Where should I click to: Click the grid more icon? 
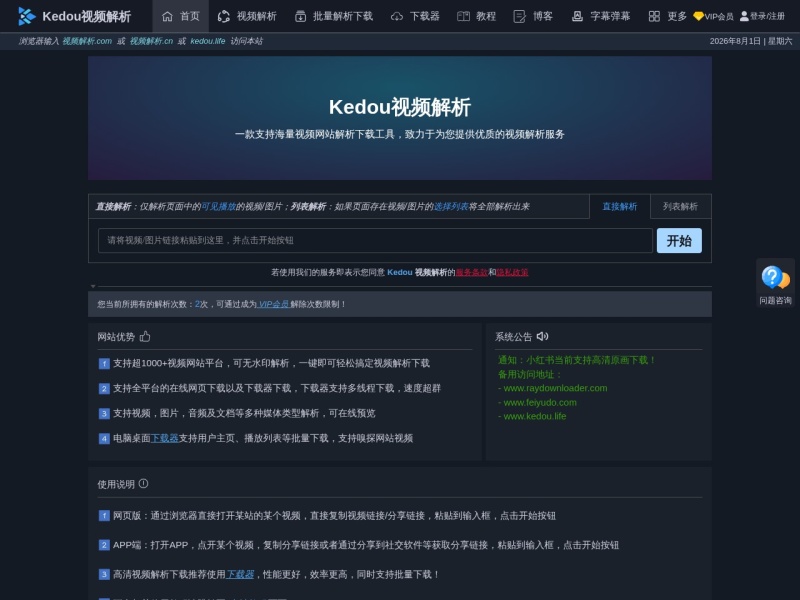(x=654, y=16)
